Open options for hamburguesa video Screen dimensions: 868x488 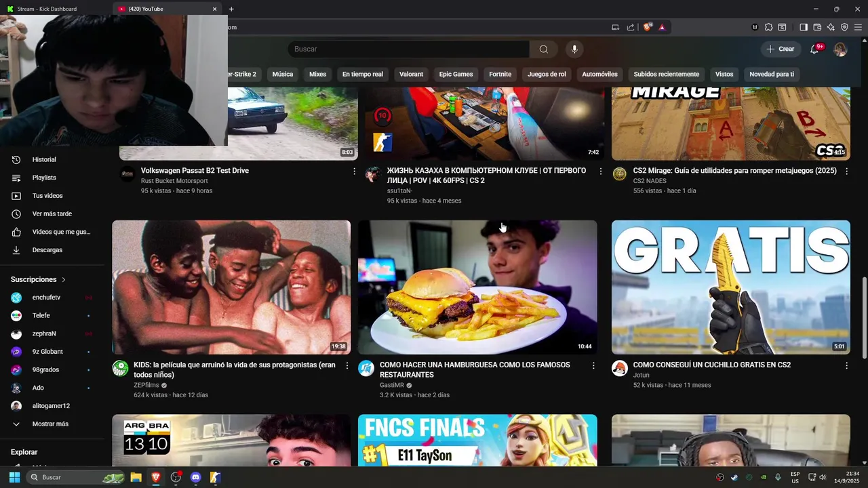[593, 365]
